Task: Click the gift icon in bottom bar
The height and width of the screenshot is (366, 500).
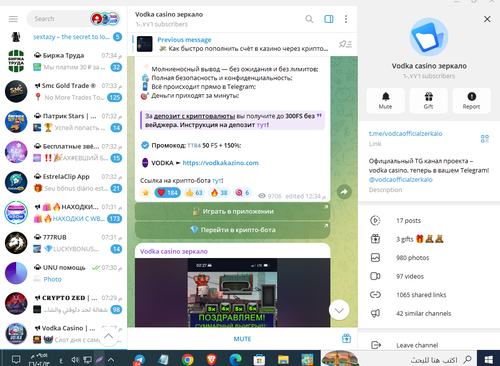Action: click(x=346, y=338)
